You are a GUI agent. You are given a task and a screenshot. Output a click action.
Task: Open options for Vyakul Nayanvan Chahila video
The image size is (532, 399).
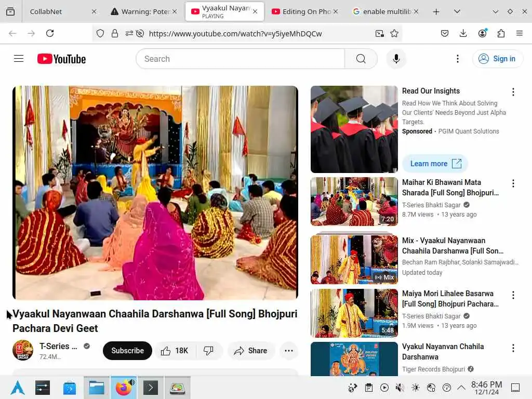click(513, 348)
